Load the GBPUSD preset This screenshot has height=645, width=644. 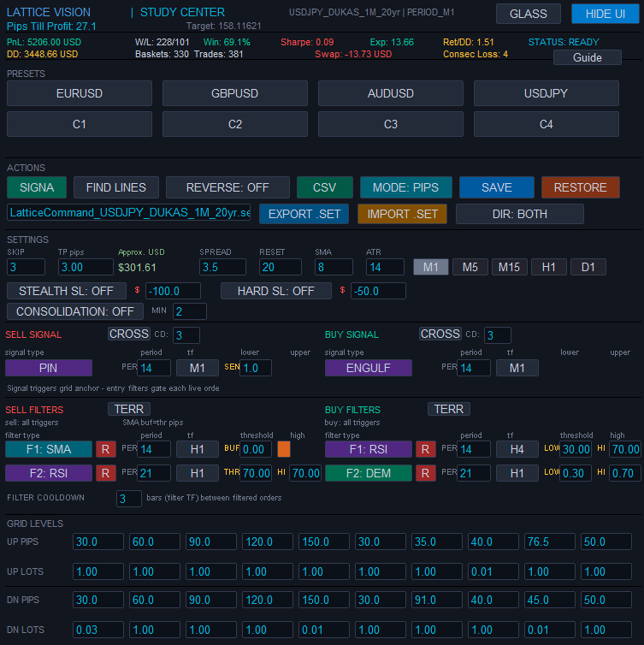click(x=235, y=93)
